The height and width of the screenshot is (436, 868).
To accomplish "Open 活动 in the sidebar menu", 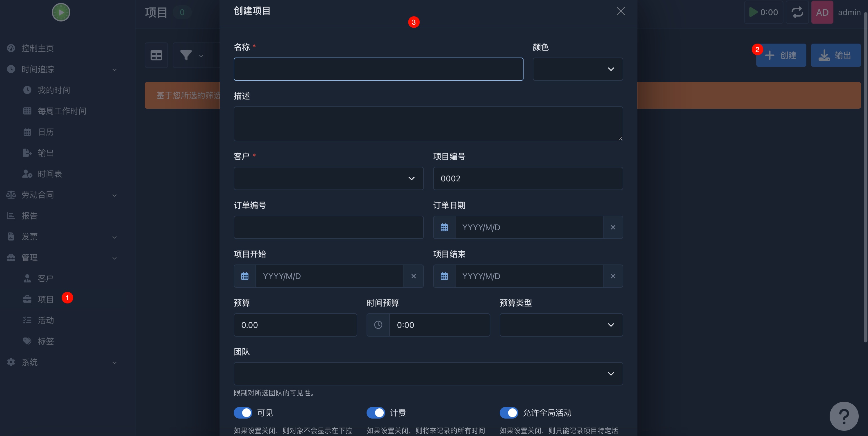I will pyautogui.click(x=46, y=320).
